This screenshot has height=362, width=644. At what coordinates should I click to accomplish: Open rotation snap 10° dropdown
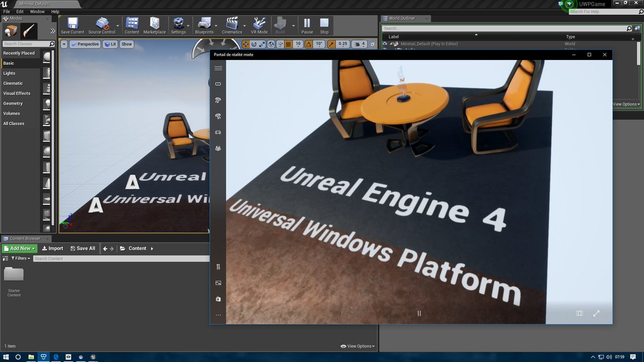click(x=319, y=44)
